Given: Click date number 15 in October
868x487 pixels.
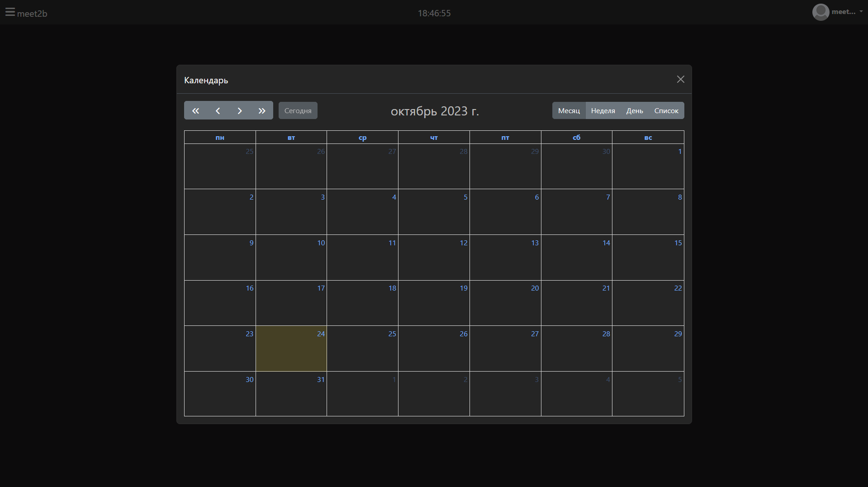Looking at the screenshot, I should click(678, 243).
